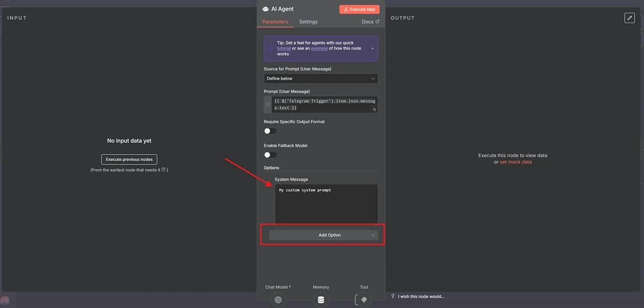The height and width of the screenshot is (308, 644).
Task: Open Source for Prompt dropdown
Action: (320, 78)
